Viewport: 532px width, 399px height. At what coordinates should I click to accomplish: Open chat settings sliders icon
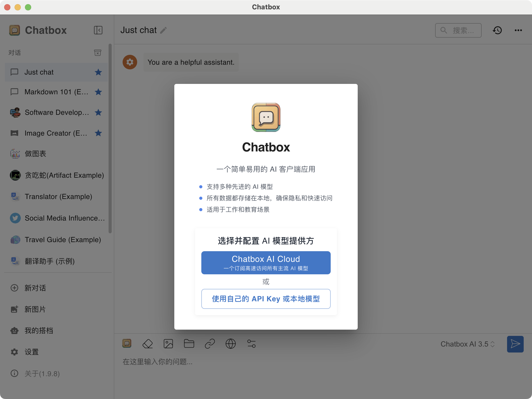click(x=251, y=344)
